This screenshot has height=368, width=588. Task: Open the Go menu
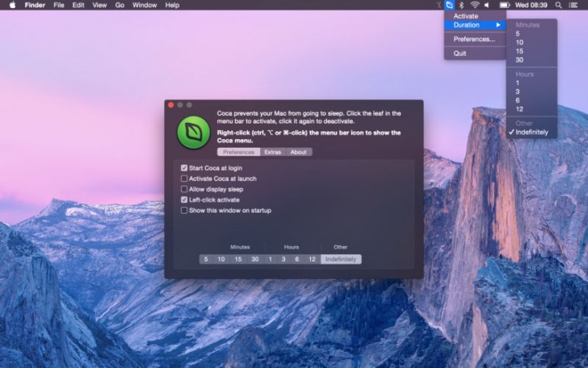[120, 5]
